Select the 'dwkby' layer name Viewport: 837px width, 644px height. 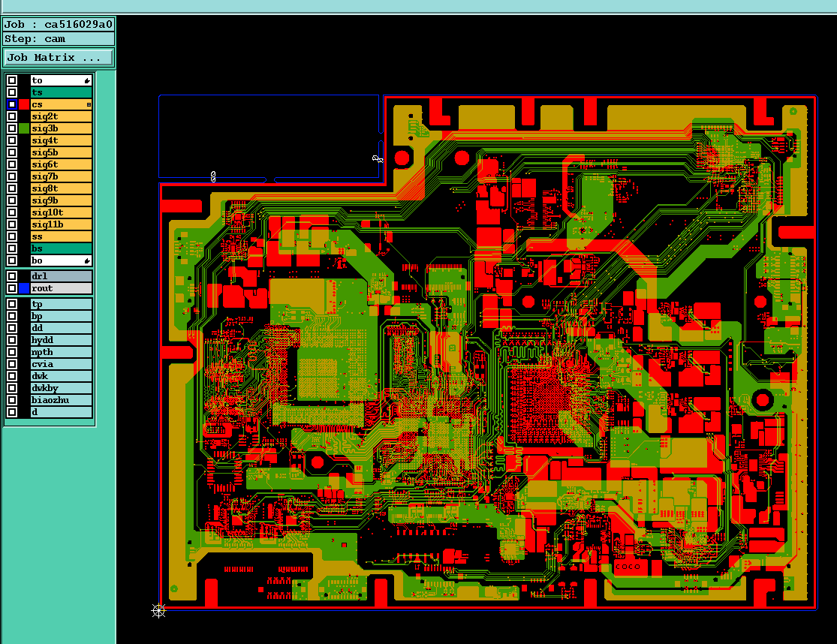pyautogui.click(x=62, y=389)
